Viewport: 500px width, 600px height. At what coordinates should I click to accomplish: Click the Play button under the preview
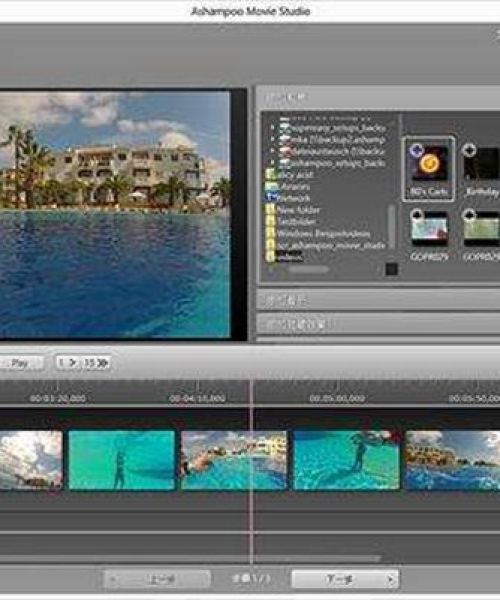pos(19,363)
